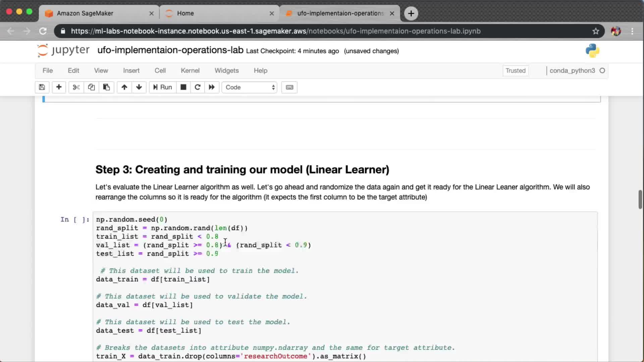Viewport: 644px width, 362px height.
Task: Bookmark this page with star icon
Action: (x=596, y=31)
